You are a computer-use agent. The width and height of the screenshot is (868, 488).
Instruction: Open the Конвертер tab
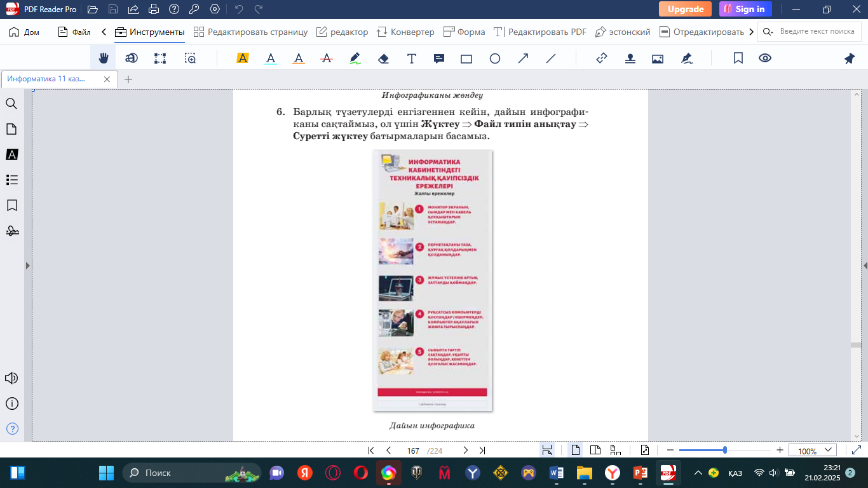tap(405, 32)
